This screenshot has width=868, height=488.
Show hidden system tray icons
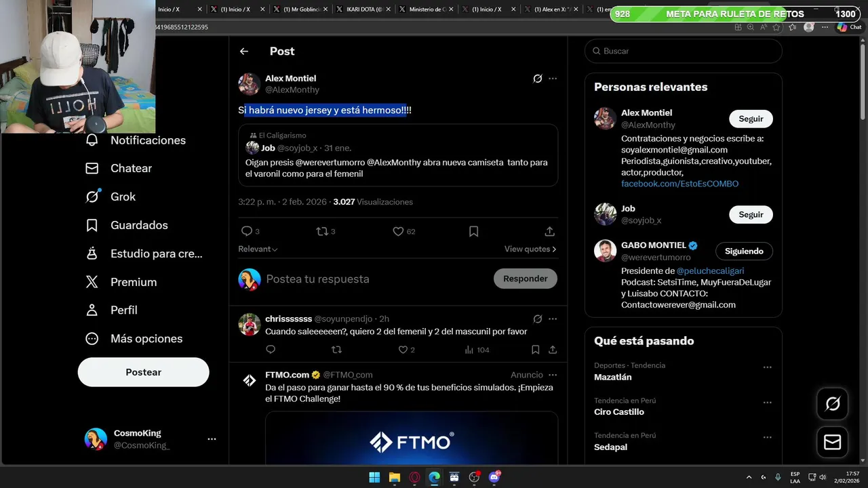click(x=749, y=477)
